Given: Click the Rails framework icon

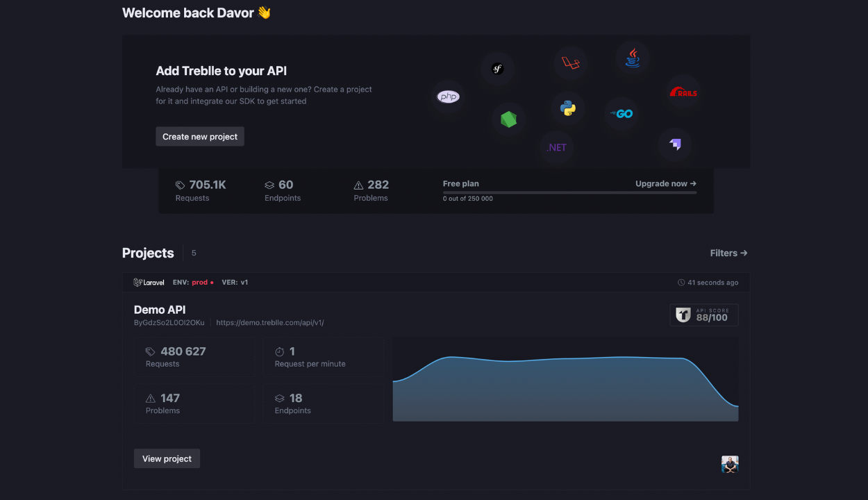Looking at the screenshot, I should click(x=683, y=92).
